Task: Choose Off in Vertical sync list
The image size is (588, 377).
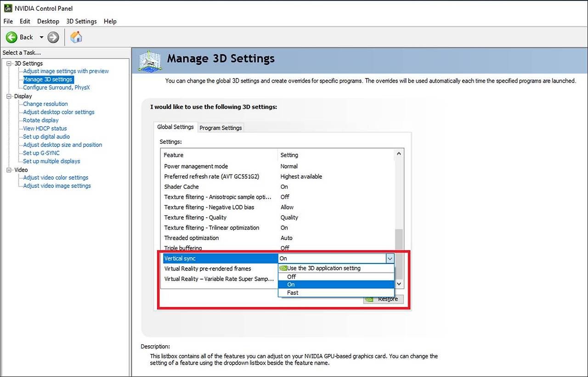Action: tap(336, 276)
